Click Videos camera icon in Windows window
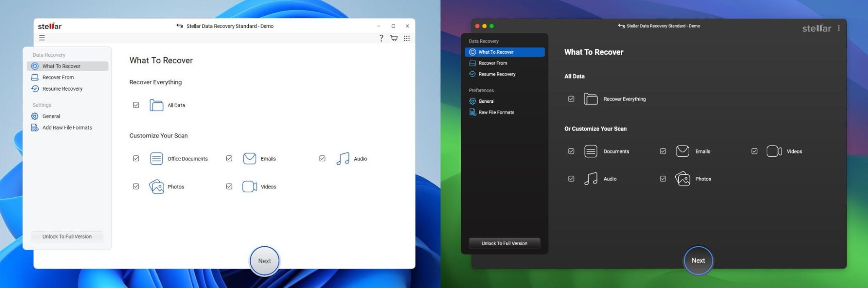This screenshot has width=868, height=288. coord(250,187)
